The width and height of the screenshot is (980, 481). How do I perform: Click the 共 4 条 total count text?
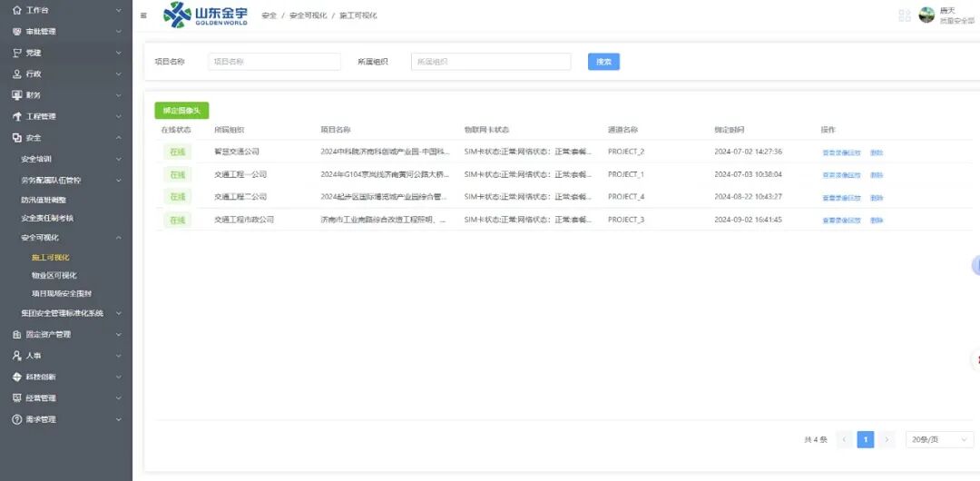pyautogui.click(x=816, y=440)
